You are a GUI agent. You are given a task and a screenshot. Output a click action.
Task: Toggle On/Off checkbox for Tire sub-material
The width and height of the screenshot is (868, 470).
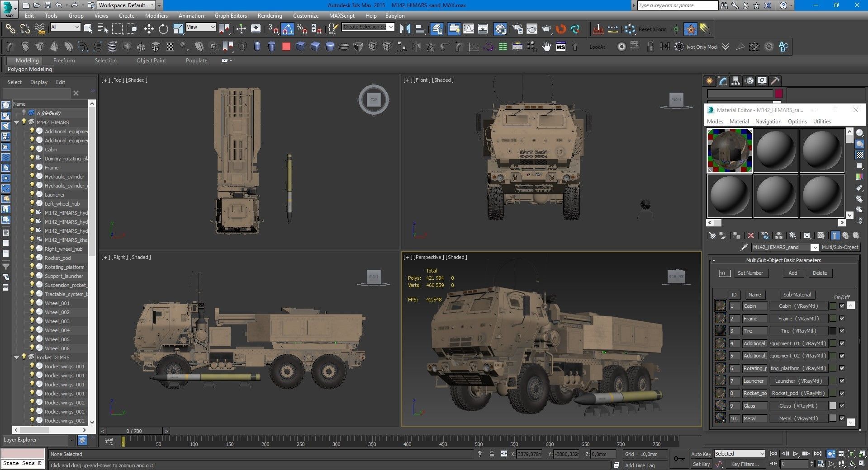click(842, 331)
